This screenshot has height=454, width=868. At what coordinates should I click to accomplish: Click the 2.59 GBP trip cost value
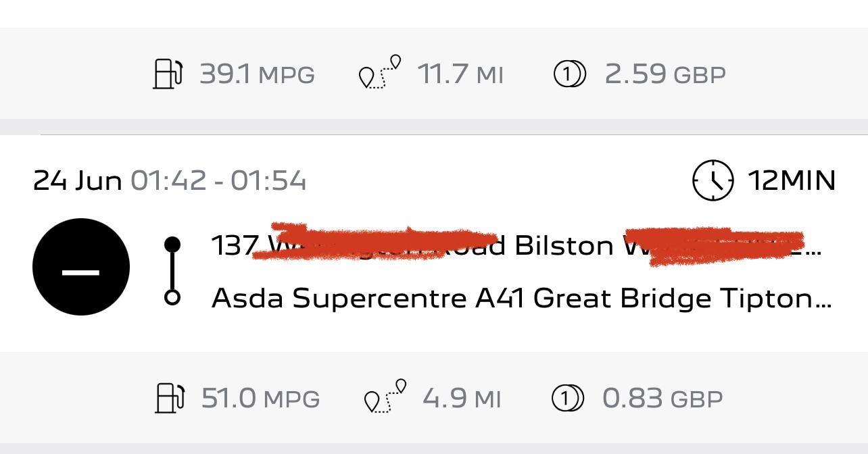(x=665, y=74)
